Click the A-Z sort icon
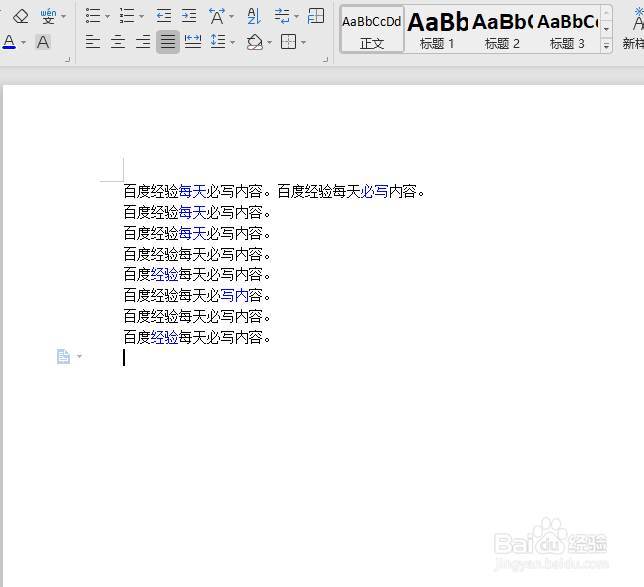 (x=254, y=16)
